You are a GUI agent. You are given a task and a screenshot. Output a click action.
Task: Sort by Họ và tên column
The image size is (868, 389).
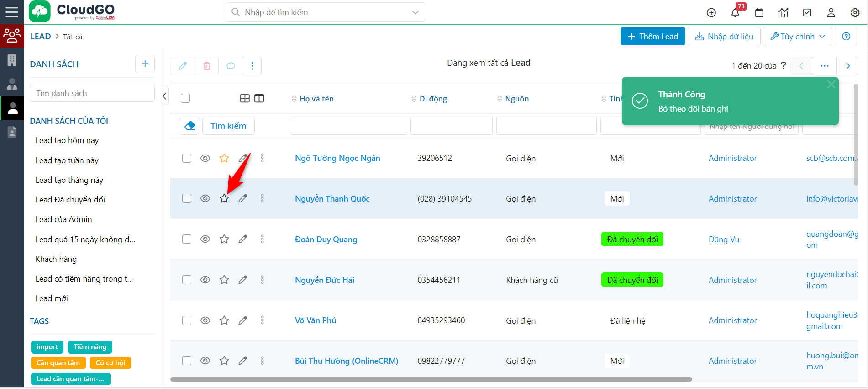[x=316, y=99]
